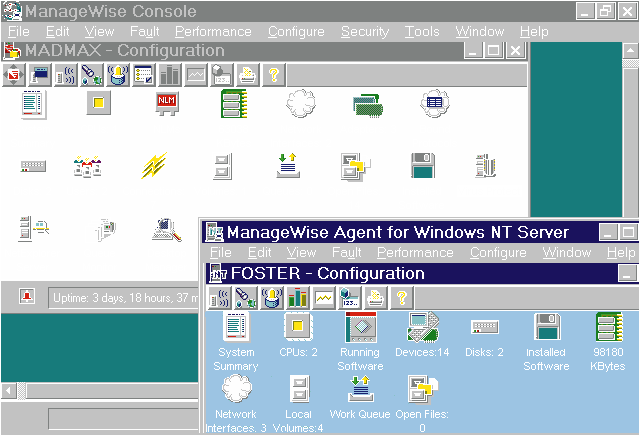This screenshot has height=436, width=640.
Task: Click the green adapter cards icon in MADMAX
Action: (368, 105)
